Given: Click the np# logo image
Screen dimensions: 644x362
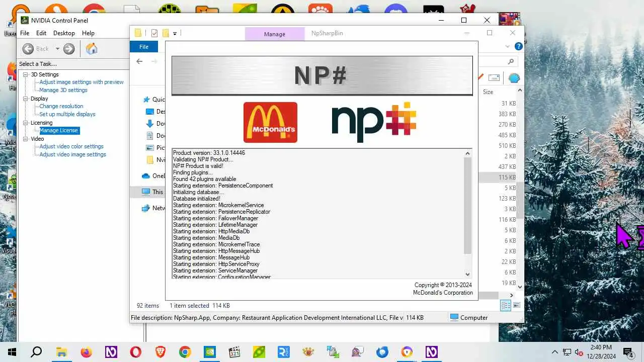Looking at the screenshot, I should (374, 122).
